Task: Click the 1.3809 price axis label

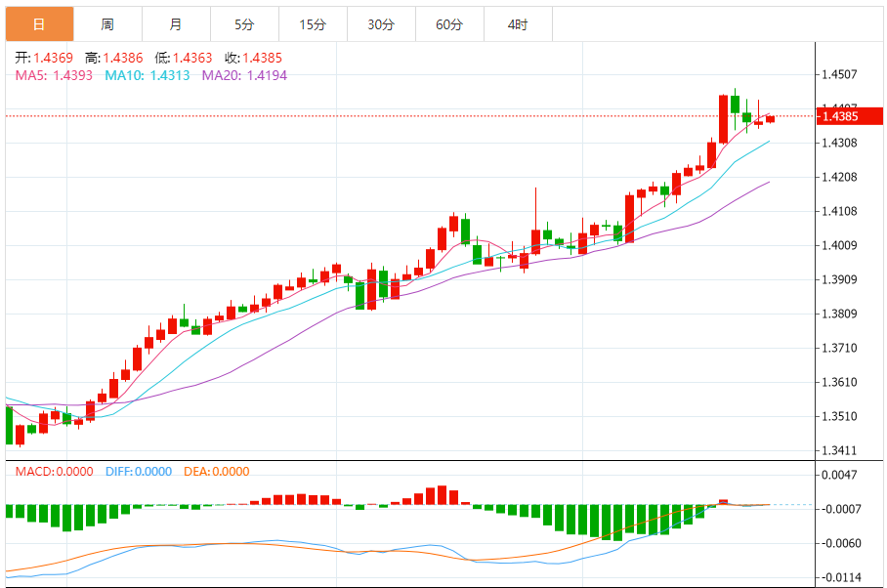Action: (x=839, y=314)
